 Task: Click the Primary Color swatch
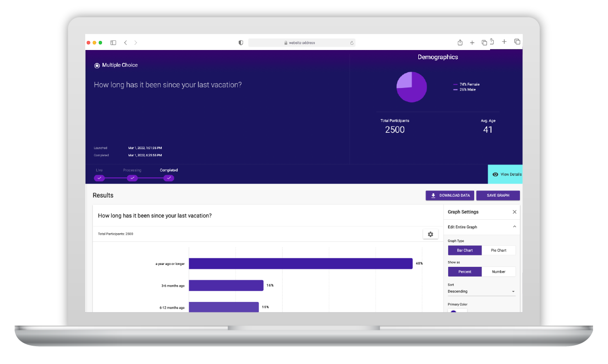tap(453, 312)
